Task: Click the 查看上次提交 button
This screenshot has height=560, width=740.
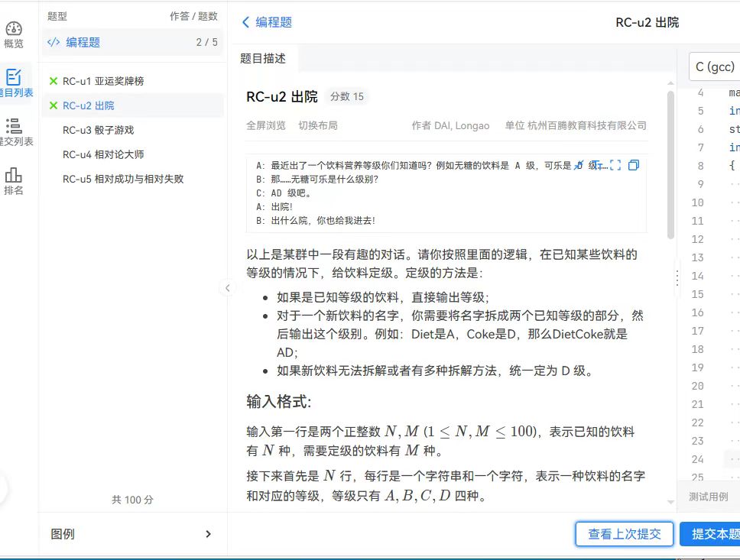Action: coord(624,534)
